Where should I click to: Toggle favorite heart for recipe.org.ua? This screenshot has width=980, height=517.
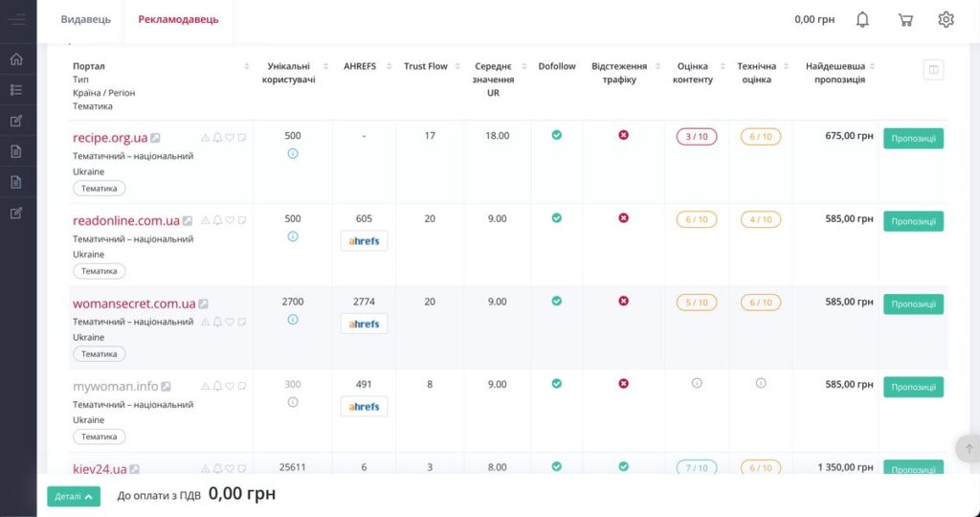point(230,138)
